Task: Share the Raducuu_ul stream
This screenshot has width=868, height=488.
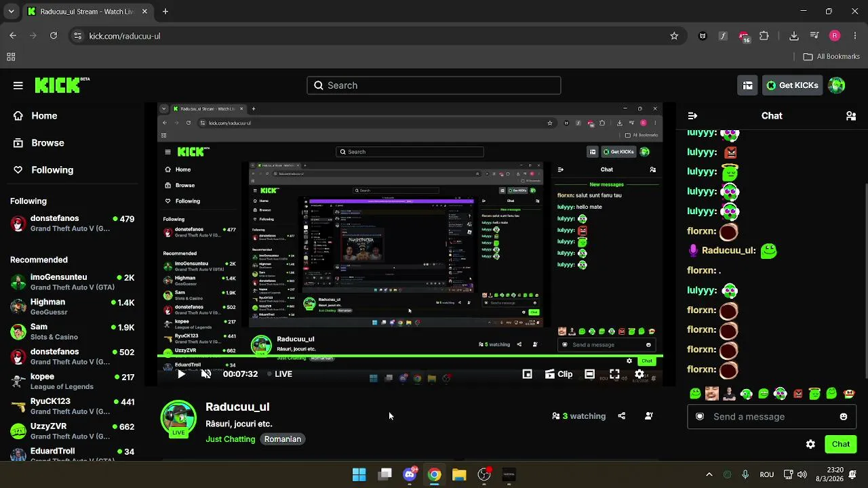Action: [622, 416]
